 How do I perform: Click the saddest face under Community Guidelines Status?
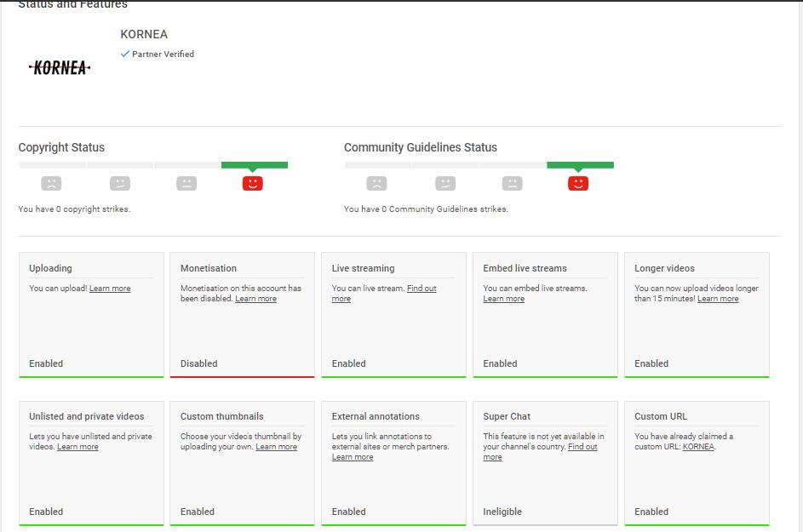[x=376, y=183]
